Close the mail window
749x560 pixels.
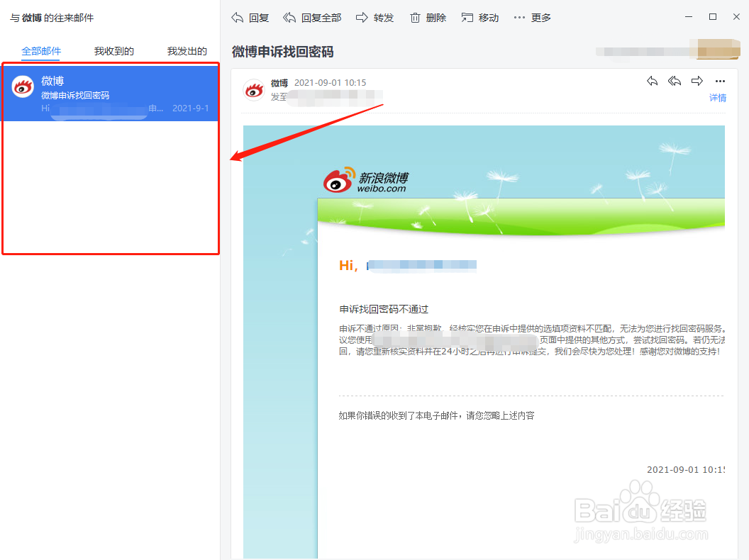736,17
